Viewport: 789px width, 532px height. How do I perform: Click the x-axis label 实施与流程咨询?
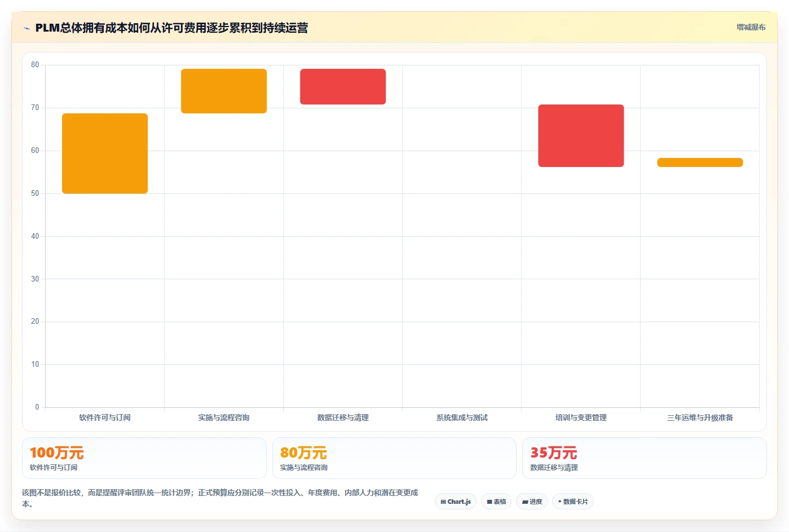(x=224, y=417)
